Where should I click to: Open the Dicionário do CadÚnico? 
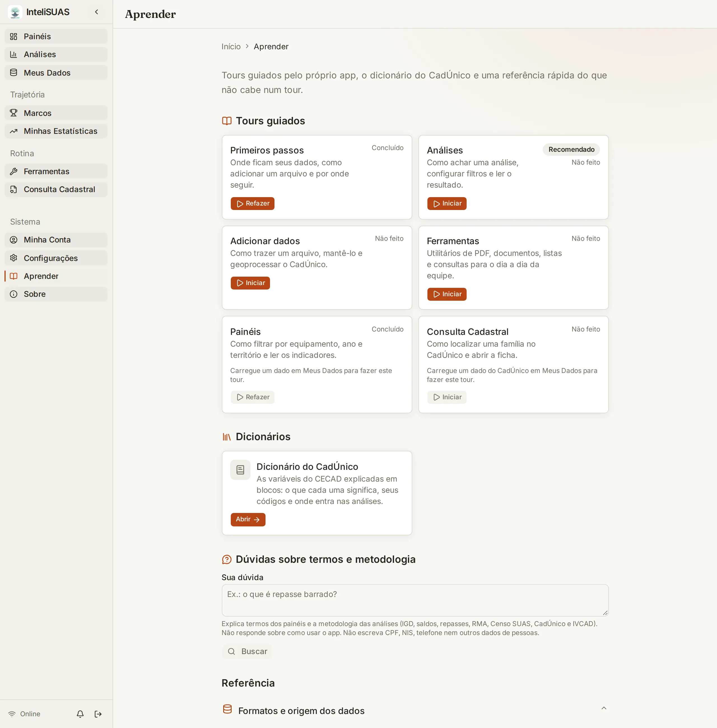(248, 519)
